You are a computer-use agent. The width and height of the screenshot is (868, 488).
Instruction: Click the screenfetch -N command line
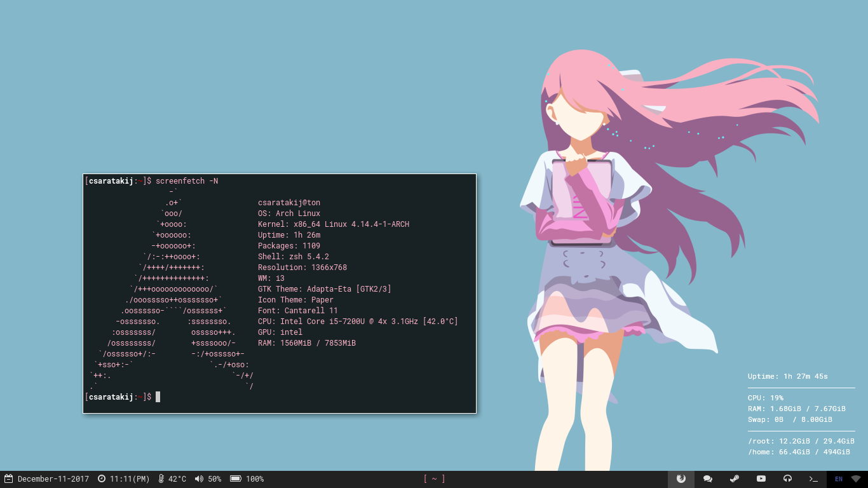point(186,181)
